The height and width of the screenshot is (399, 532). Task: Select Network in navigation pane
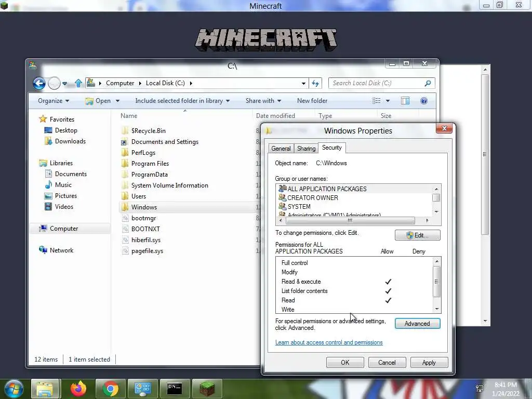point(61,250)
